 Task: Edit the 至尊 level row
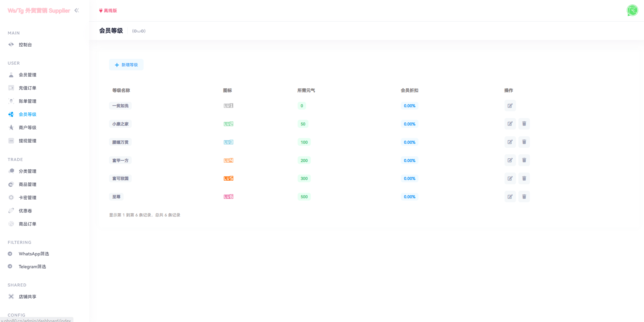[x=510, y=197]
